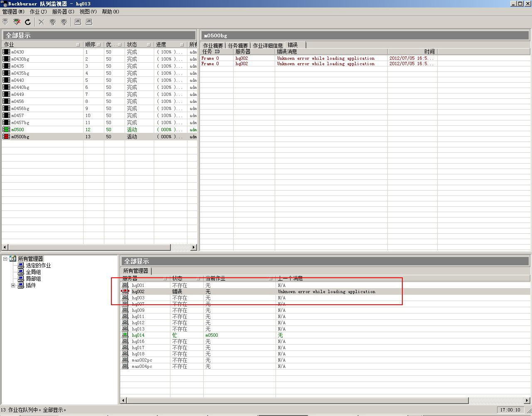This screenshot has width=532, height=416.
Task: Refresh the queue with the circular arrow
Action: (28, 22)
